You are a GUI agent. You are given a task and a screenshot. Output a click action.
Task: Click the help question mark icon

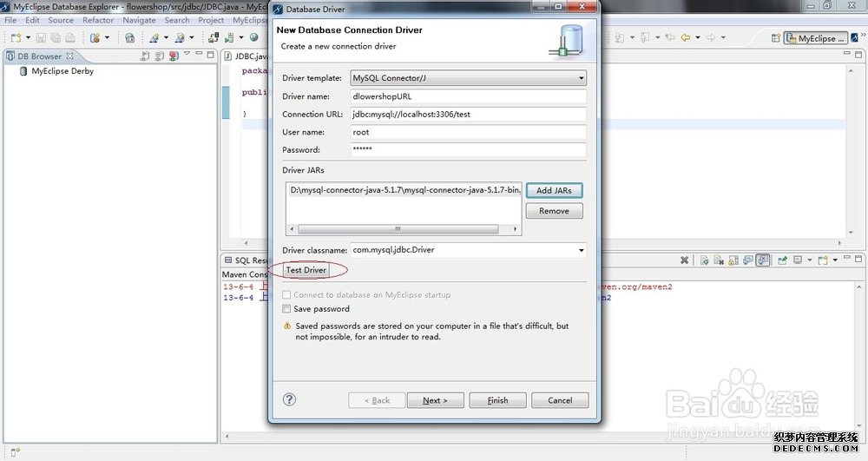[290, 399]
